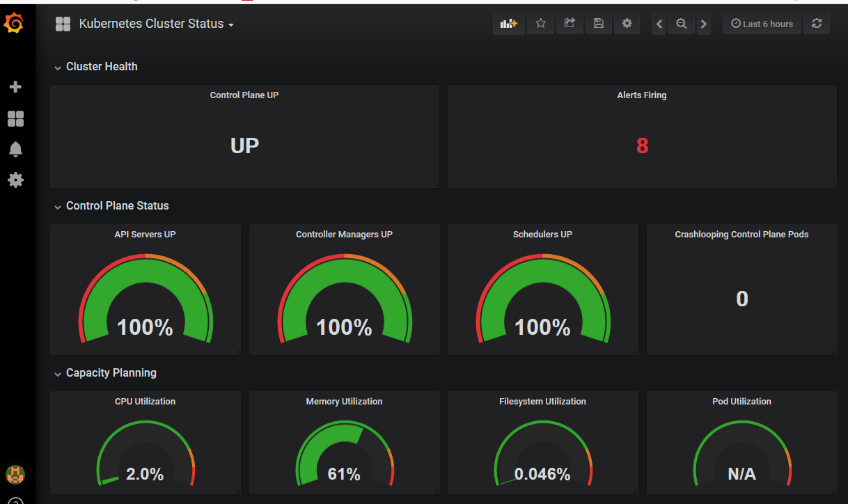The image size is (848, 504).
Task: Open the Last 6 hours time picker
Action: [762, 24]
